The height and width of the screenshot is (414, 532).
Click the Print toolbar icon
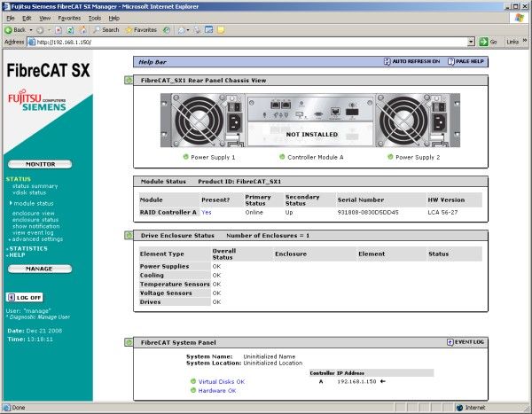(x=197, y=30)
